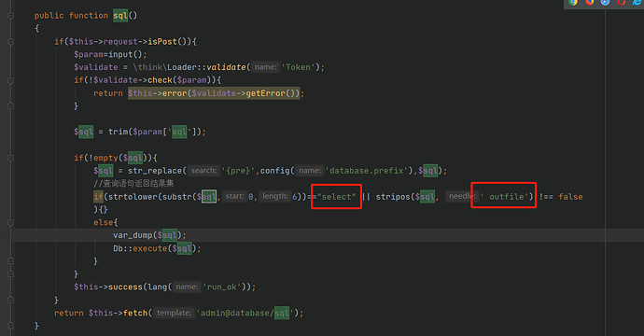
Task: Click the function's closing brace fold marker
Action: point(10,326)
